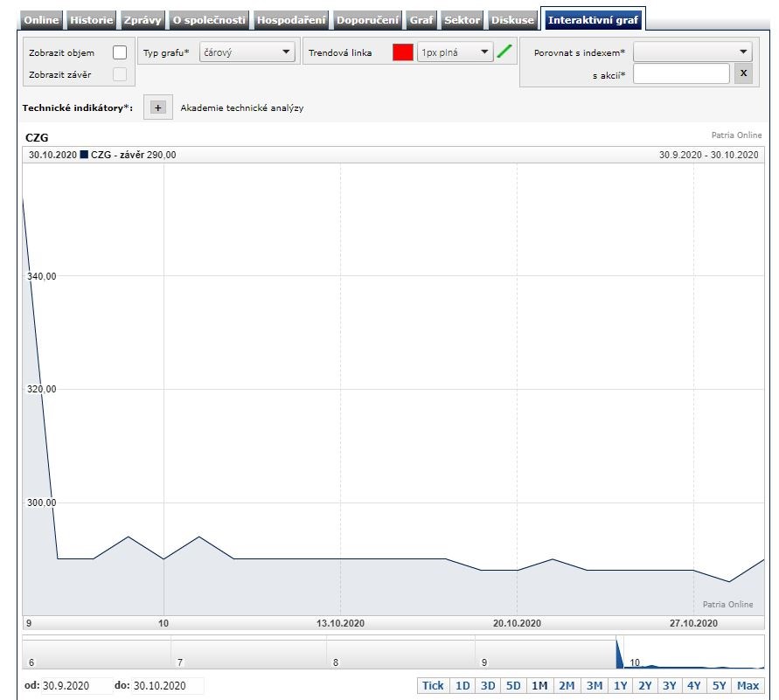The height and width of the screenshot is (700, 779).
Task: Expand the trend line thickness dropdown
Action: 455,52
